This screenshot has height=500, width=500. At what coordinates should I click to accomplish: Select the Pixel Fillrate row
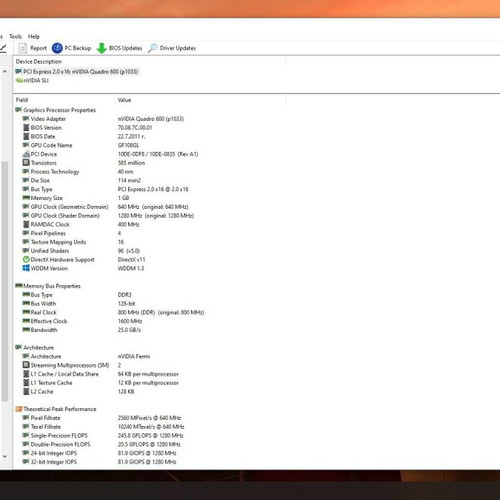pos(102,418)
